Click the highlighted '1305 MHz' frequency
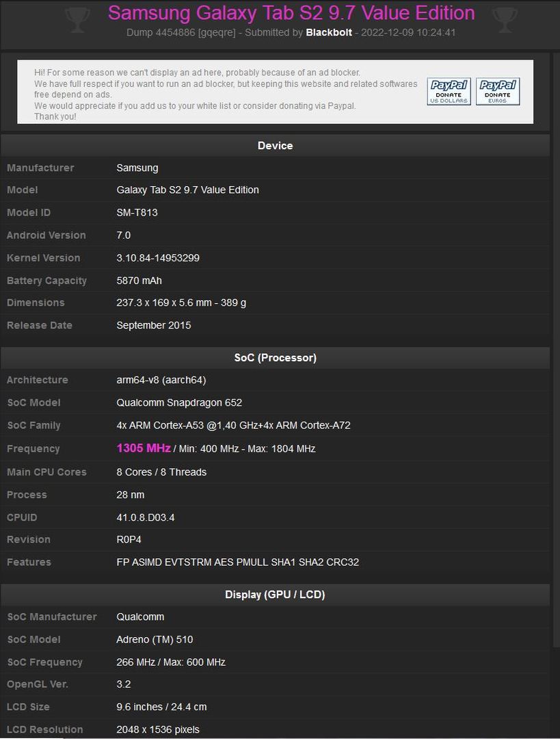 [143, 448]
